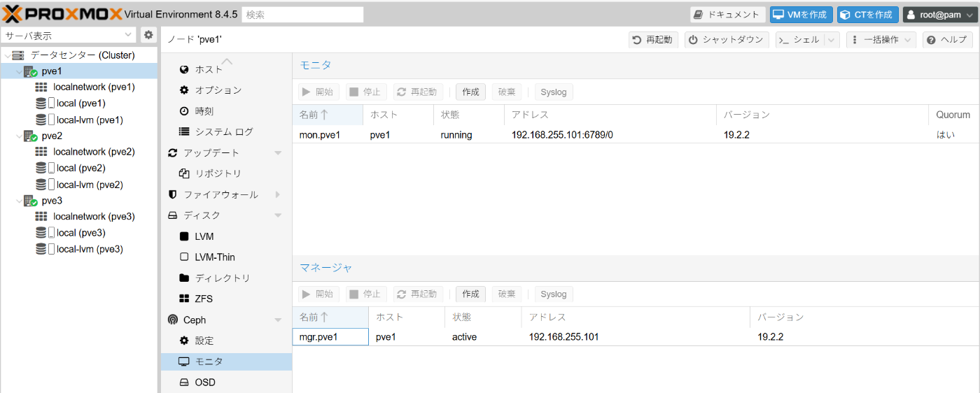
Task: Click Syslog in the モニタ toolbar
Action: 554,92
